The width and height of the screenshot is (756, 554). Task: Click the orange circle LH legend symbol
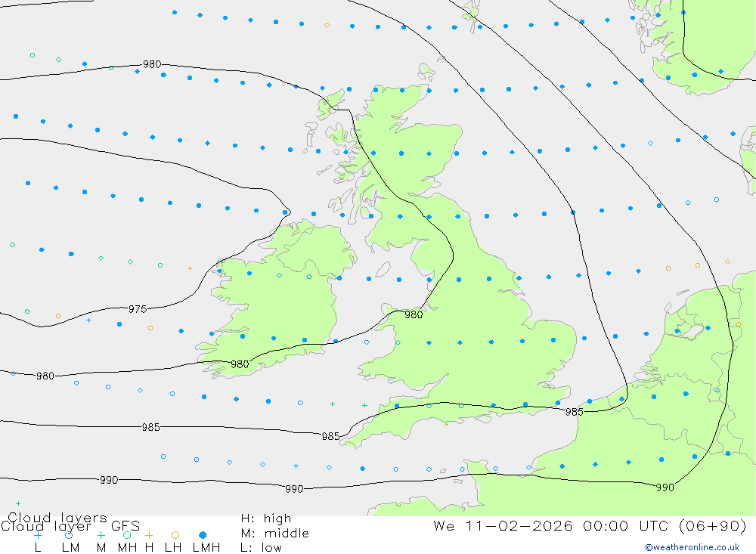[175, 535]
